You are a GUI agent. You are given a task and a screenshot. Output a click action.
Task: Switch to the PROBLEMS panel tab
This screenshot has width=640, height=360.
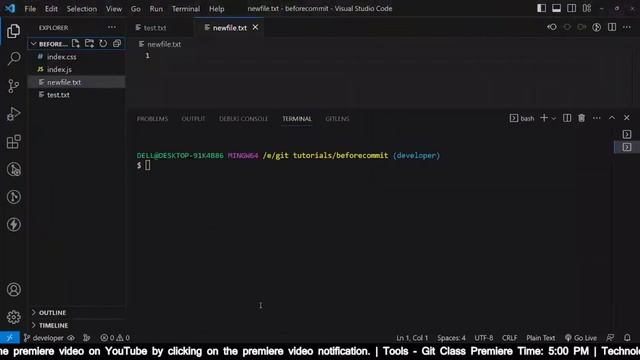tap(152, 119)
